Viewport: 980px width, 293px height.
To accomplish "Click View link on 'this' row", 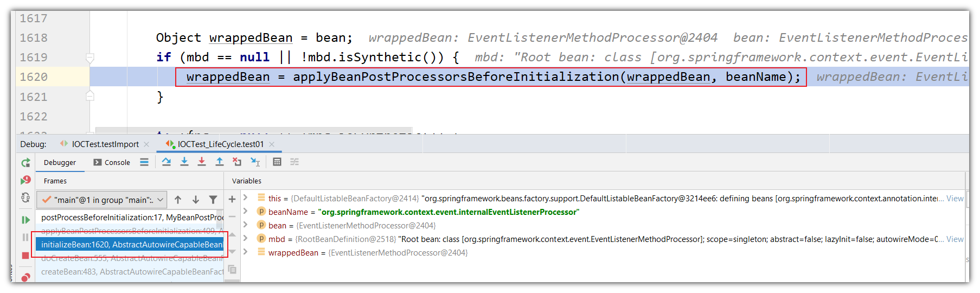I will 955,199.
